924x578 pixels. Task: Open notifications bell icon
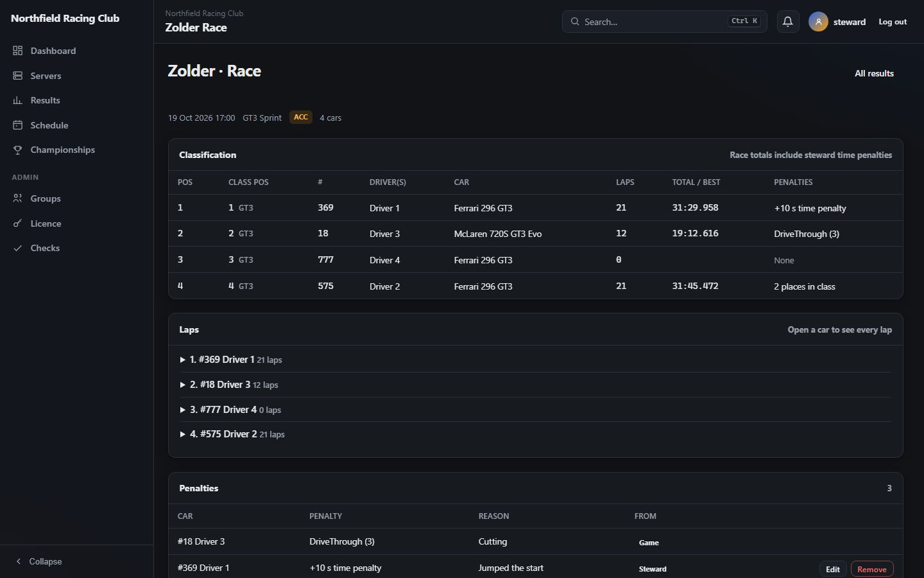click(x=788, y=22)
